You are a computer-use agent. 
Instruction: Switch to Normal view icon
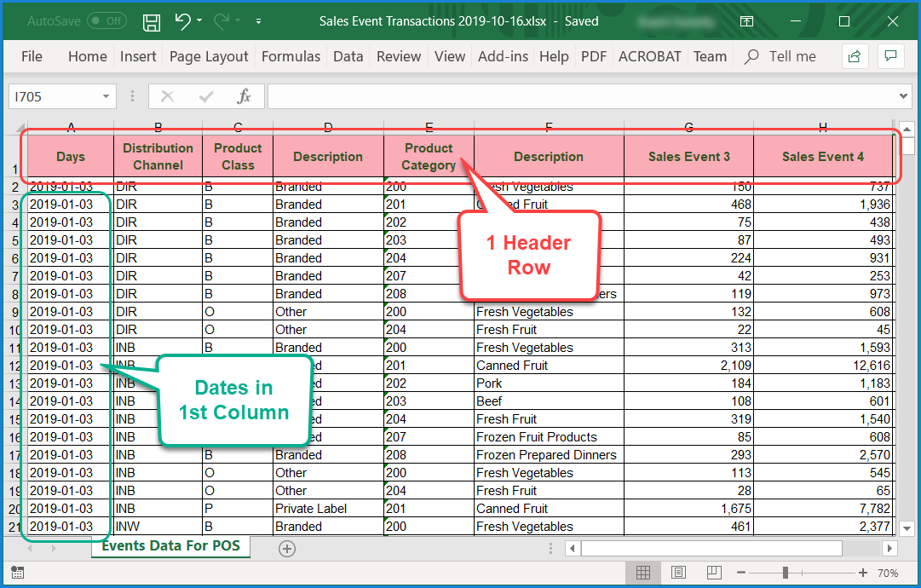(644, 573)
